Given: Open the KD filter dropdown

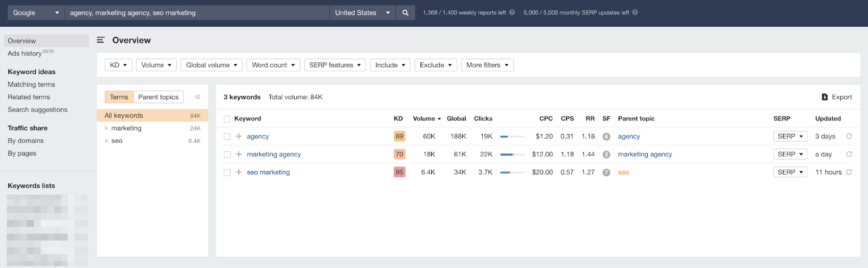Looking at the screenshot, I should (118, 65).
